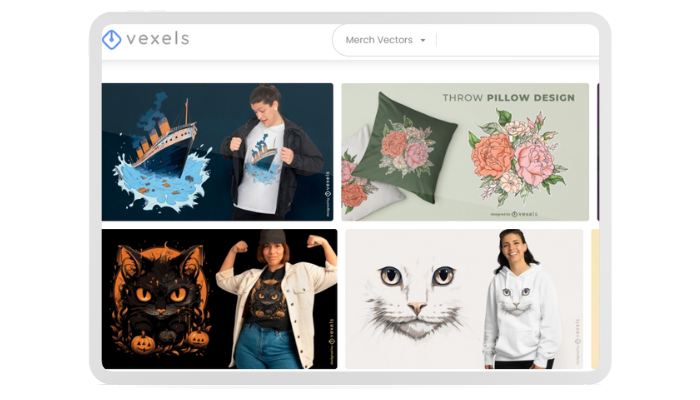Click the Throw Pillow Design title text
The width and height of the screenshot is (700, 400).
click(508, 98)
